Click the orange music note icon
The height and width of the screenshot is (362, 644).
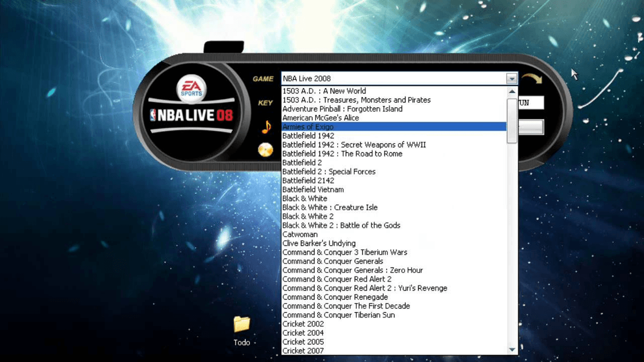point(266,127)
